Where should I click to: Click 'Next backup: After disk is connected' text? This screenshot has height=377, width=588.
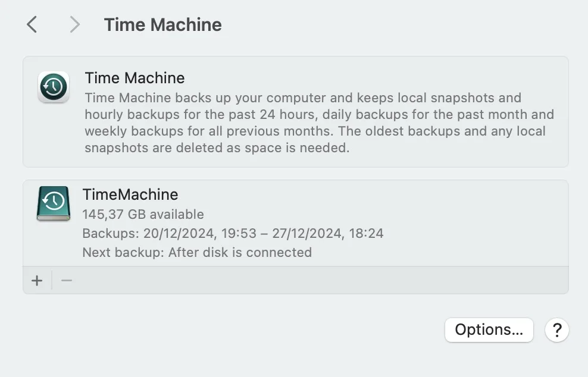click(197, 252)
